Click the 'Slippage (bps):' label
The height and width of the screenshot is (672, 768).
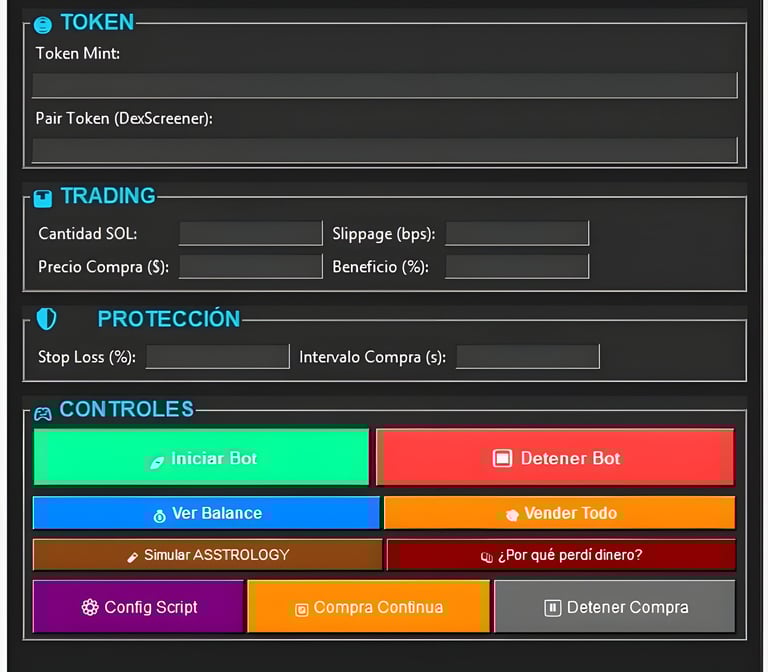pos(384,234)
